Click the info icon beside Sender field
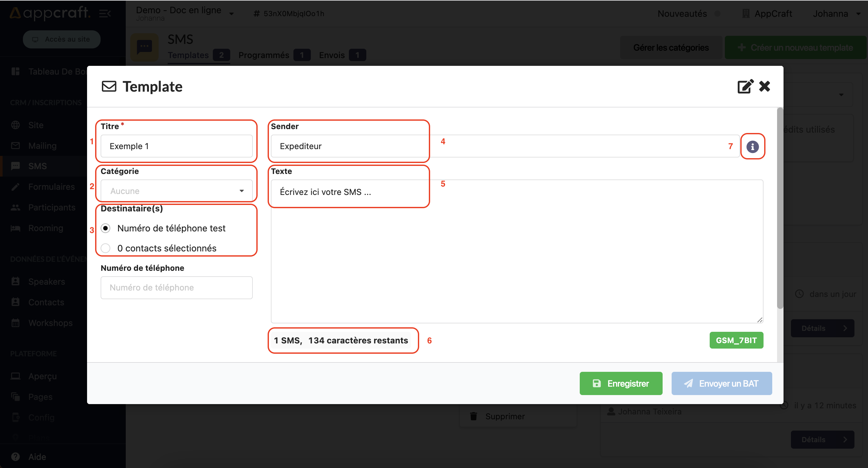Viewport: 868px width, 468px height. (752, 147)
